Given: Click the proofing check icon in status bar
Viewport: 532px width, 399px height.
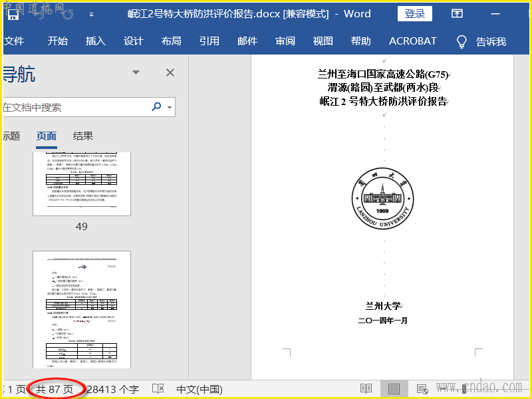Looking at the screenshot, I should (158, 388).
